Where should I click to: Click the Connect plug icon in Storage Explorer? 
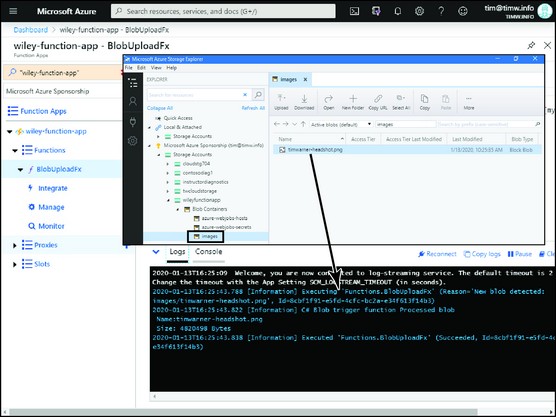click(133, 122)
